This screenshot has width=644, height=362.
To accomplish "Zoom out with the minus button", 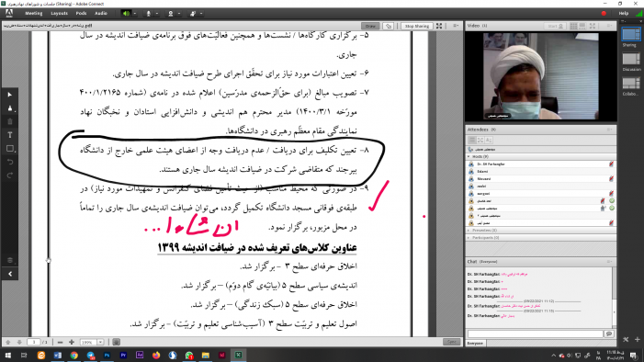I will click(x=61, y=342).
